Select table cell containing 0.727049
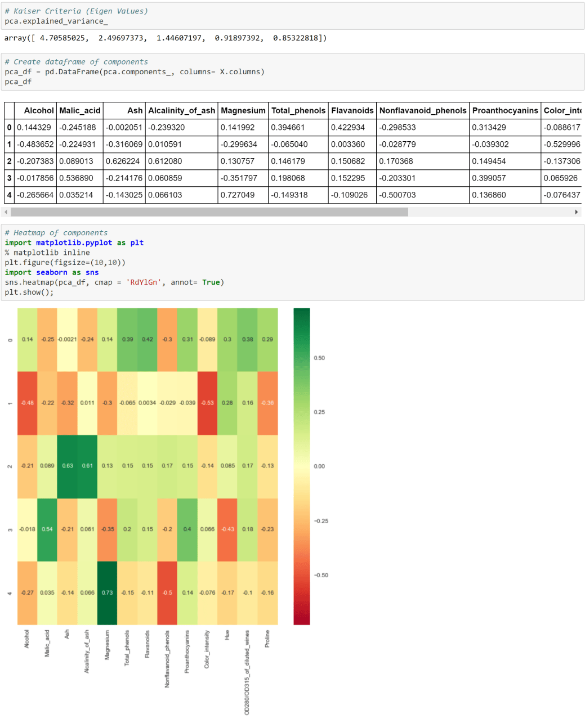The width and height of the screenshot is (585, 728). click(x=243, y=195)
